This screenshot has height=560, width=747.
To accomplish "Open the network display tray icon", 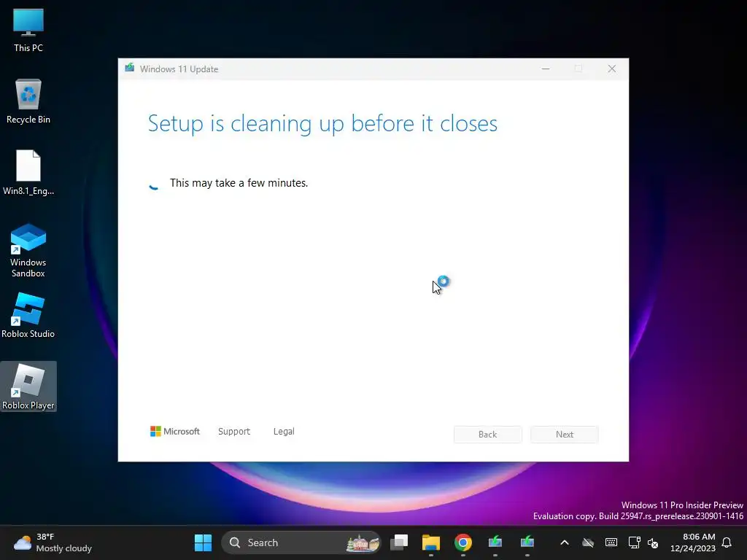I will click(634, 542).
